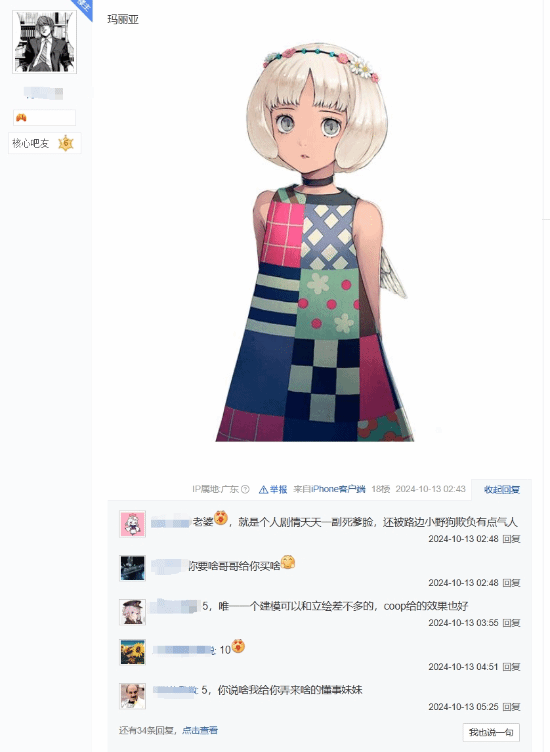550x752 pixels.
Task: Reply to the comment posted at 03:55
Action: (511, 623)
